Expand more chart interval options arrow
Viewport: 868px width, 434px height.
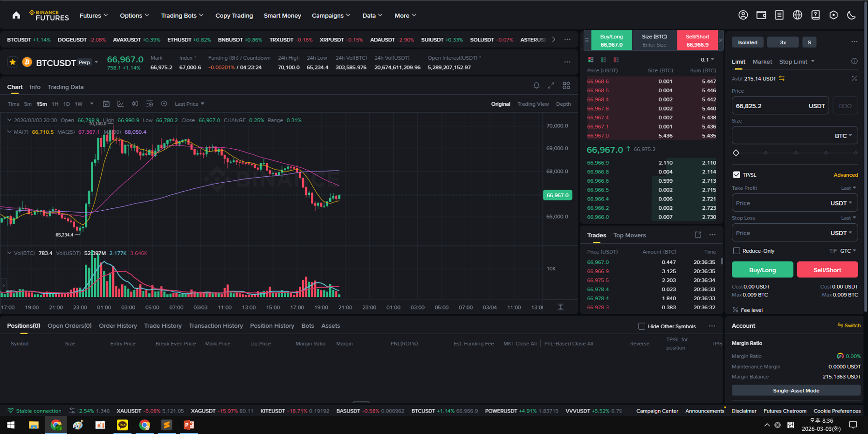pyautogui.click(x=92, y=104)
